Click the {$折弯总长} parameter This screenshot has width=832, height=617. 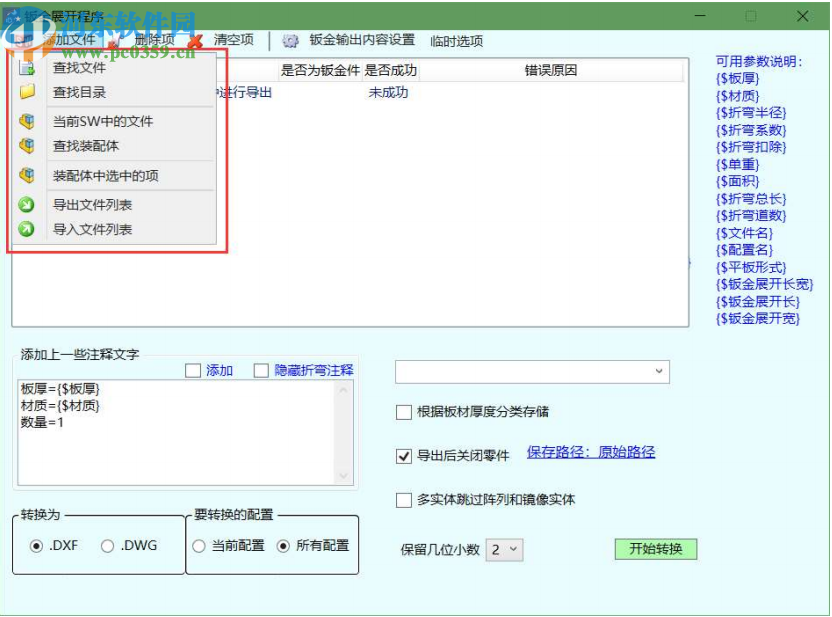751,199
